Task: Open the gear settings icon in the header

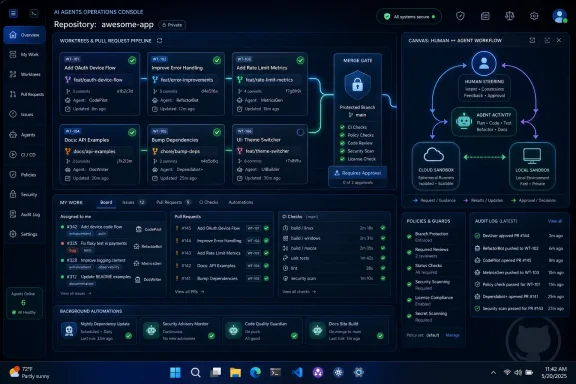Action: pos(534,16)
